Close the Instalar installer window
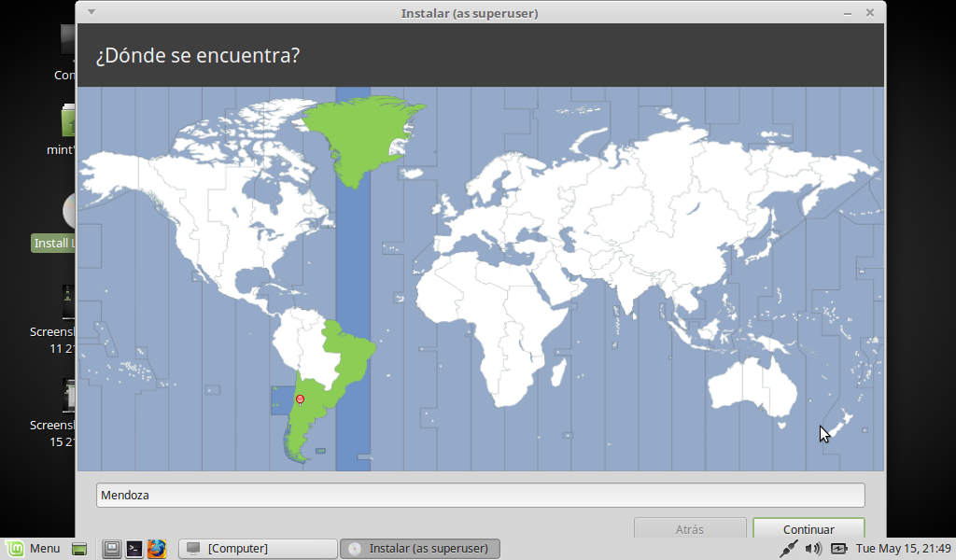The height and width of the screenshot is (560, 956). click(870, 13)
